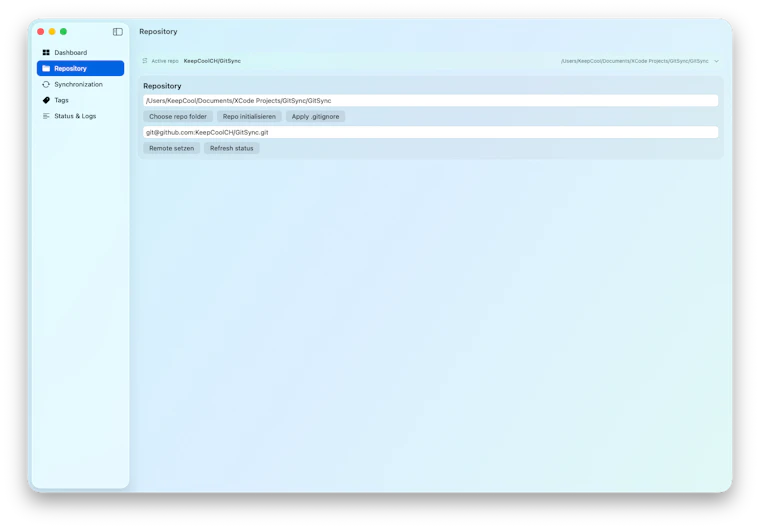The image size is (760, 529).
Task: Click the Tags label icon
Action: click(46, 100)
